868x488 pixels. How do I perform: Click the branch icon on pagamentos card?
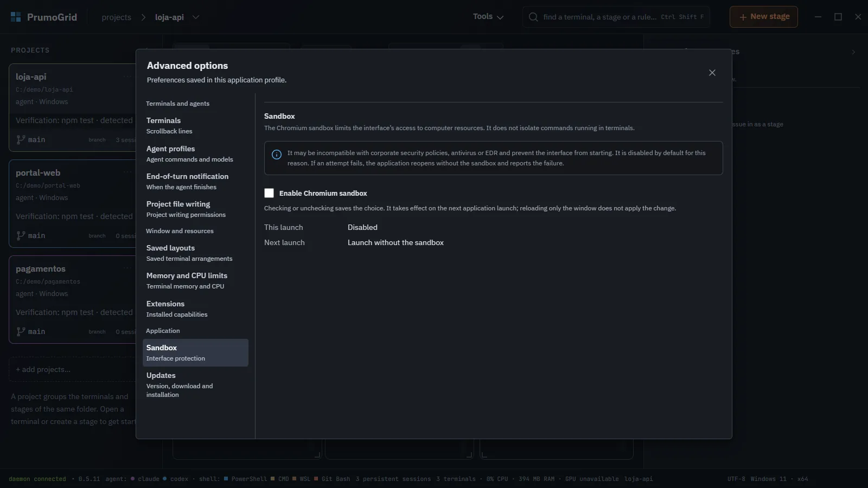(x=21, y=331)
